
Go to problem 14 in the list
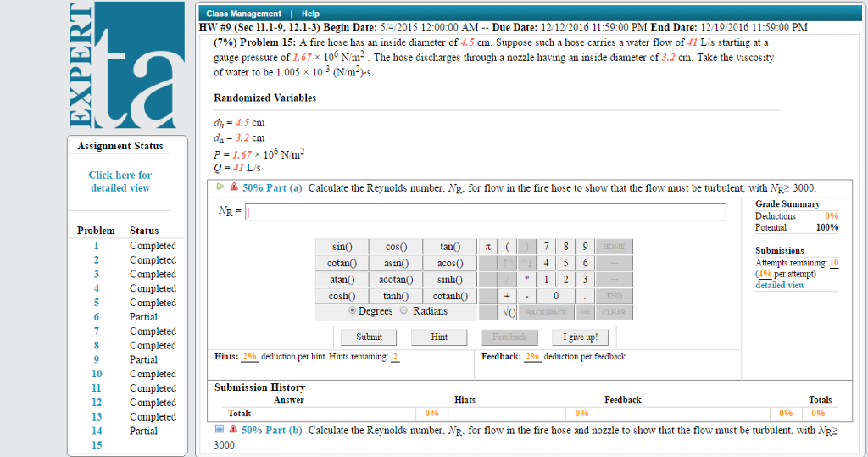point(97,431)
